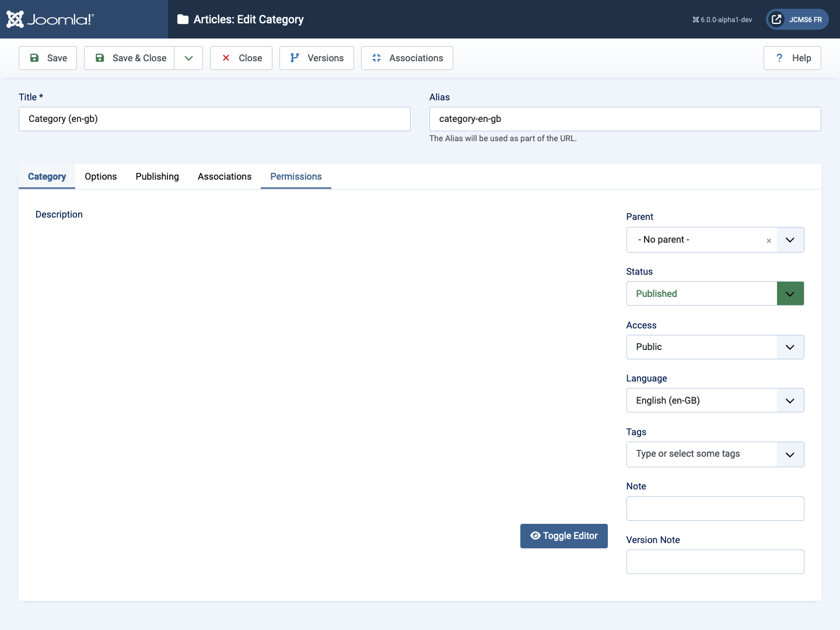Click into the Alias input field
840x630 pixels.
625,119
